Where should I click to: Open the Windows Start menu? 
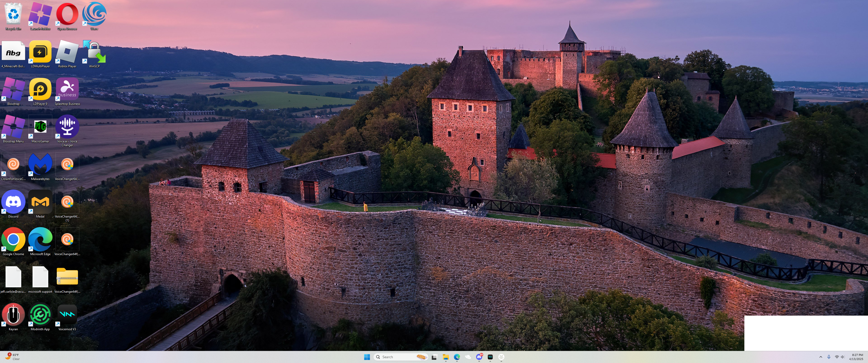coord(367,357)
